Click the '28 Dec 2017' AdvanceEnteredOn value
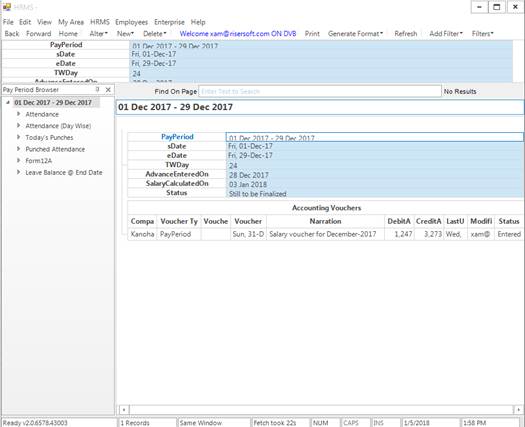This screenshot has width=525, height=427. point(374,175)
